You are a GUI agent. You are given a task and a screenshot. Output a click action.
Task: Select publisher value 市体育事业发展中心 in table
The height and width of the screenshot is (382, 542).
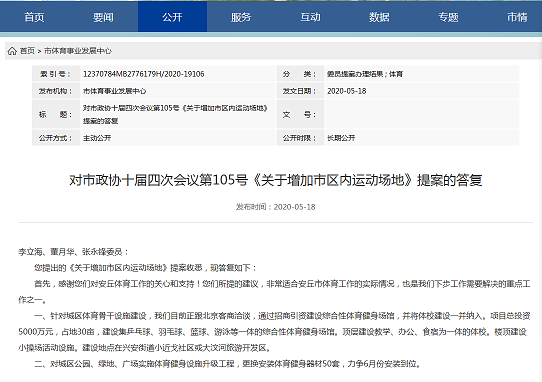tap(114, 91)
